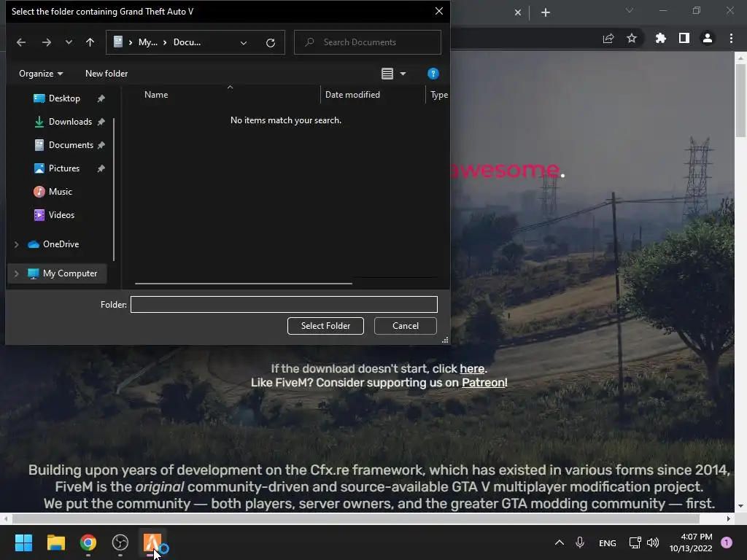Open the Organize menu
The width and height of the screenshot is (747, 560).
point(41,74)
